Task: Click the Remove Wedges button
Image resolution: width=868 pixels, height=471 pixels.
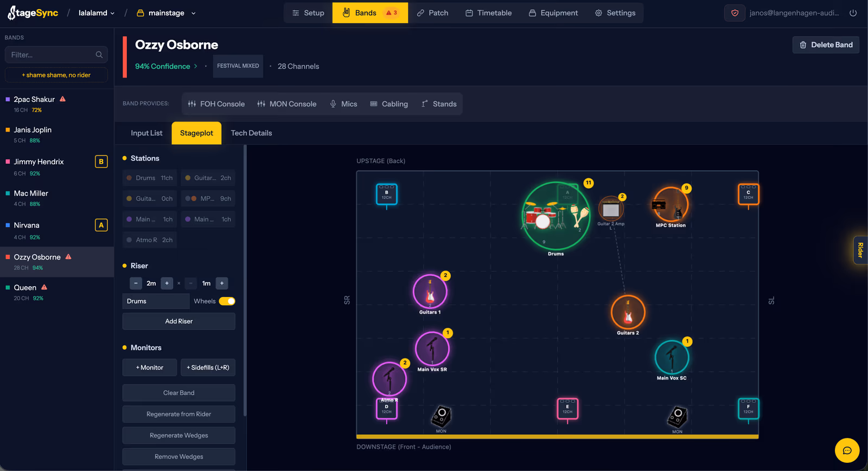Action: coord(179,456)
